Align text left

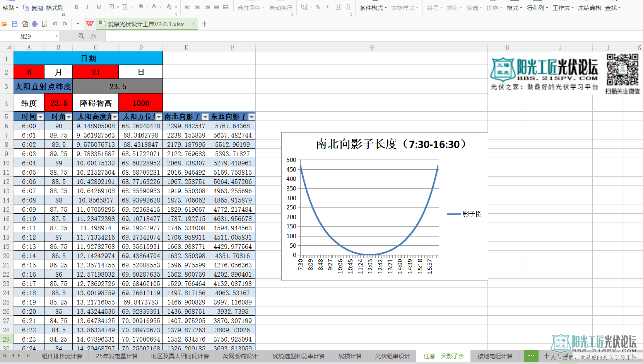tap(187, 7)
